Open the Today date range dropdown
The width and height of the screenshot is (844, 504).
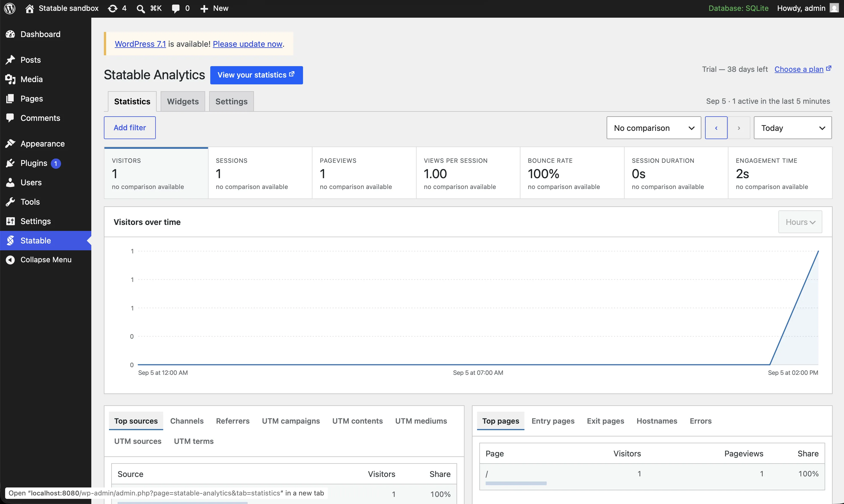point(793,128)
